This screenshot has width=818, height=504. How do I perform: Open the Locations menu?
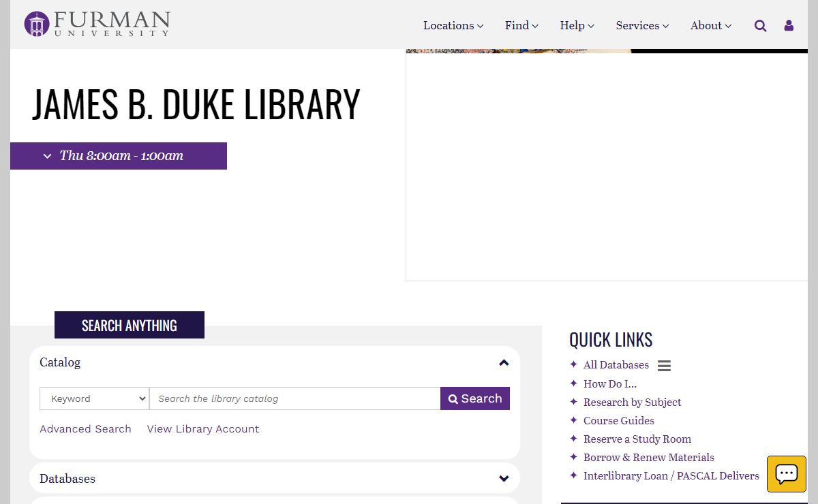[x=453, y=25]
